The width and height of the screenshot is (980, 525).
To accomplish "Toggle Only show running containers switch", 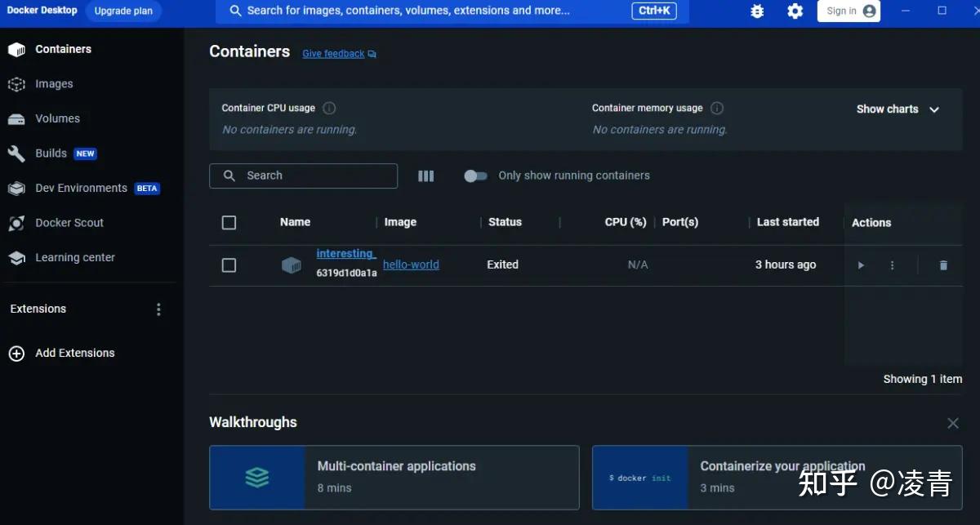I will click(475, 176).
